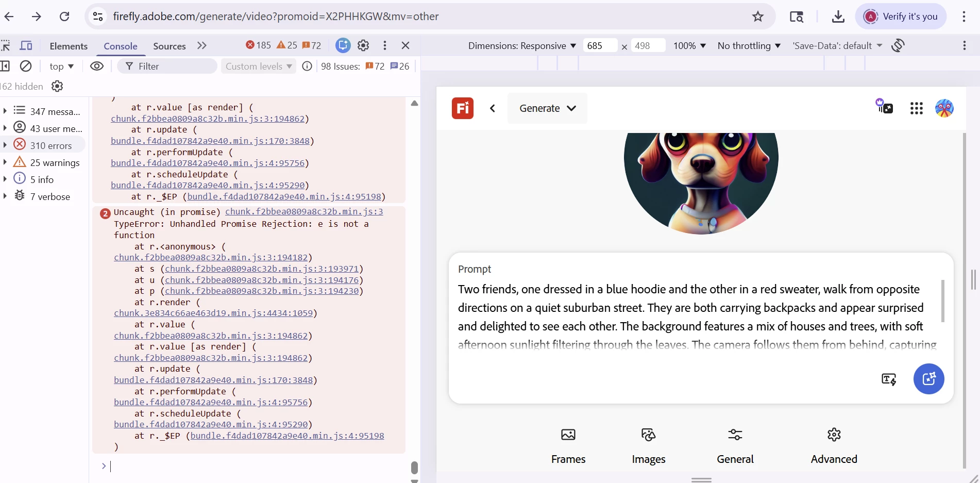Go forward in browser history

tap(36, 16)
